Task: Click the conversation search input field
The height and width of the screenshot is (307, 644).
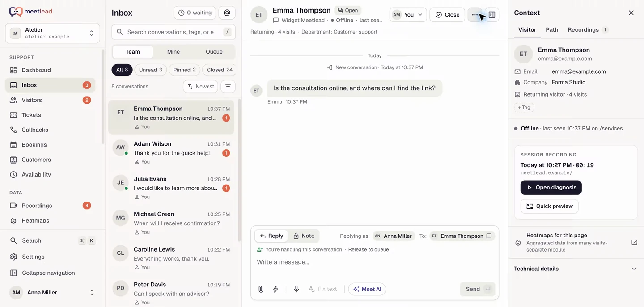Action: pos(174,32)
